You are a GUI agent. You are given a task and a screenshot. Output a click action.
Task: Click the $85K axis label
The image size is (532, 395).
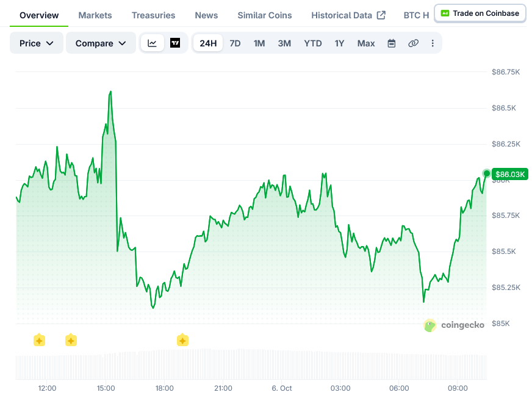501,324
